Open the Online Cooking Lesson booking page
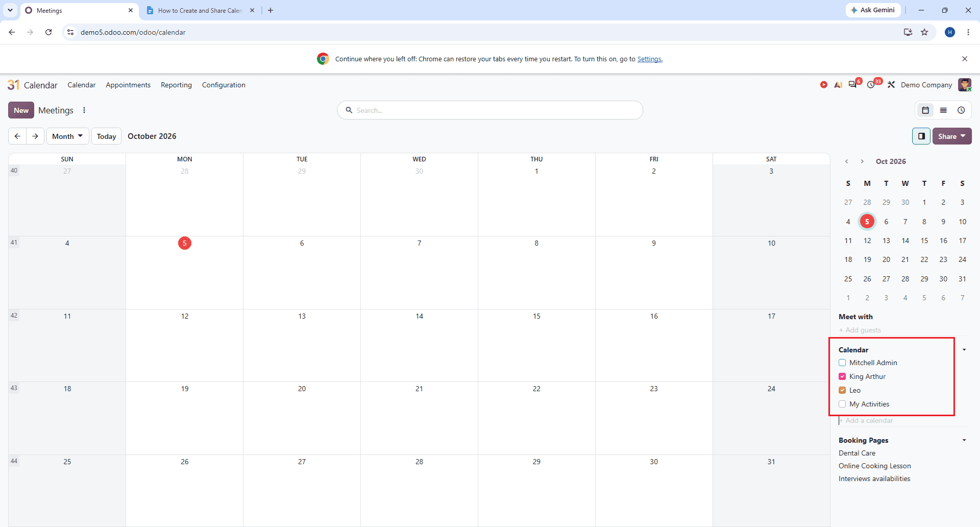Screen dimensions: 980x527 [x=875, y=466]
